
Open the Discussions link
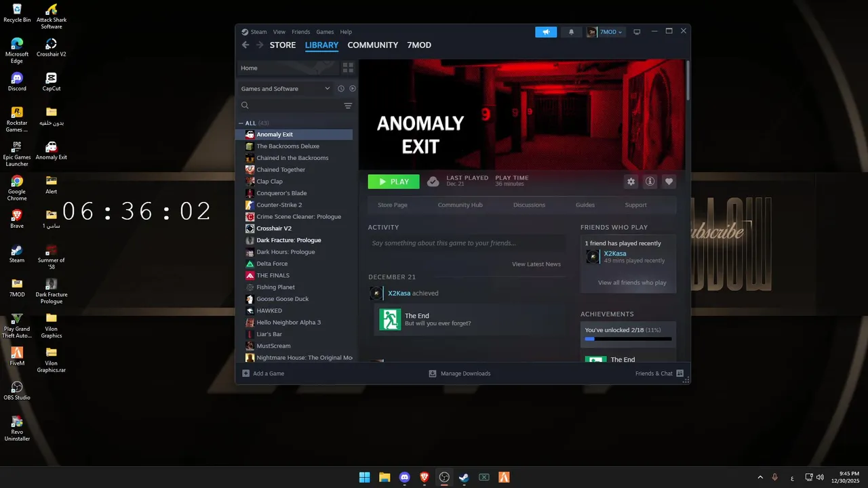[529, 205]
